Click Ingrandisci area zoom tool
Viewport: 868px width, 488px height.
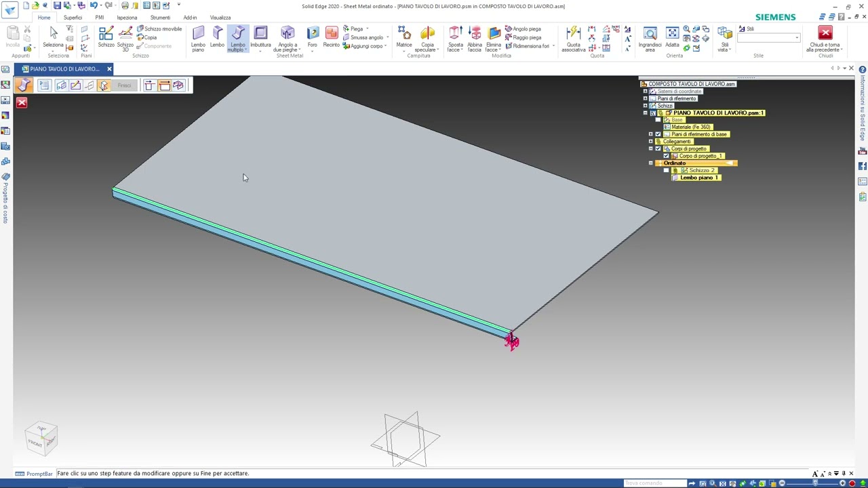(x=650, y=39)
